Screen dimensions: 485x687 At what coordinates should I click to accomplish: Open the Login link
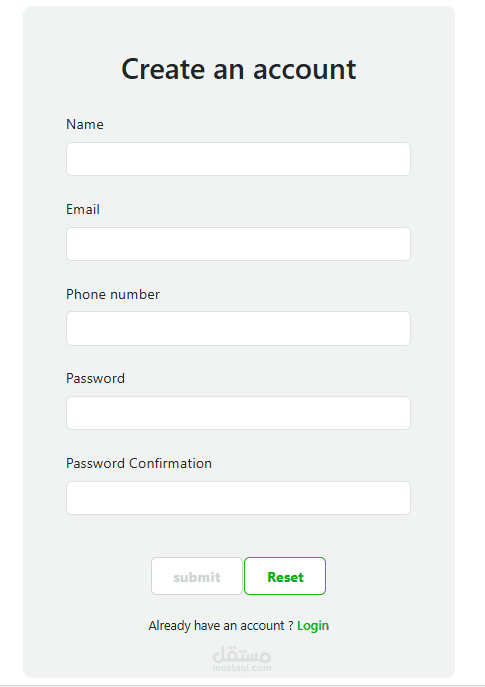313,626
